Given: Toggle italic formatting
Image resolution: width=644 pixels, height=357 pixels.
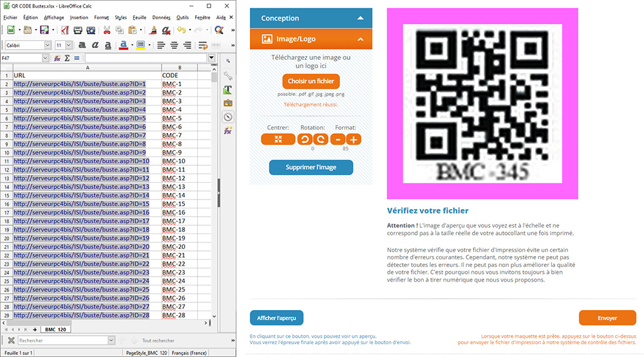Looking at the screenshot, I should coord(95,45).
